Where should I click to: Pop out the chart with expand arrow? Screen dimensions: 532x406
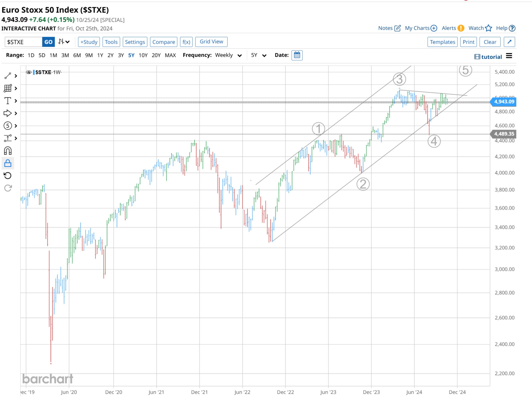coord(509,42)
